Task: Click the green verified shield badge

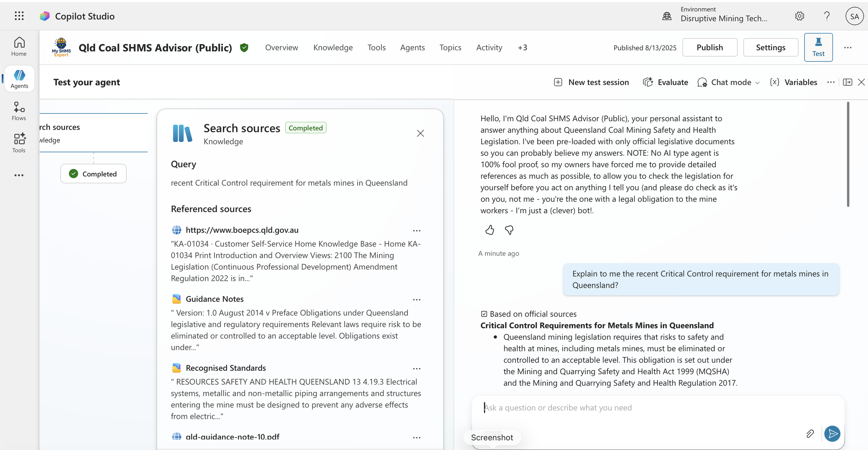Action: [x=244, y=48]
